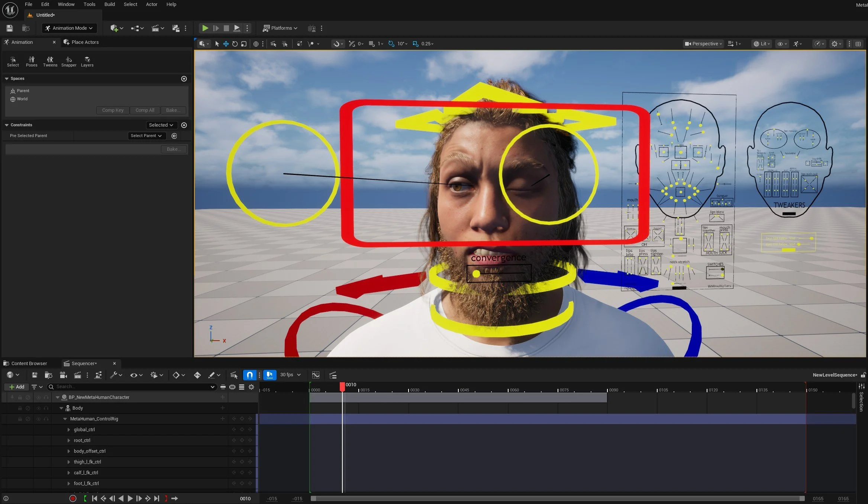Click the Auto-key icon in Sequencer toolbar
This screenshot has width=868, height=504.
pyautogui.click(x=197, y=375)
